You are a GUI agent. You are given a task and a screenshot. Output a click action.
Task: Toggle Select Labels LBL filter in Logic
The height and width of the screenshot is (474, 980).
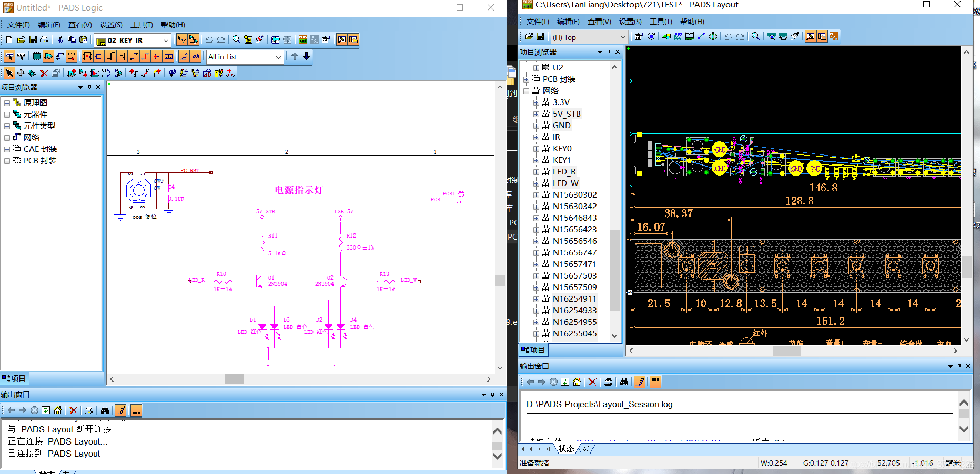click(x=168, y=56)
